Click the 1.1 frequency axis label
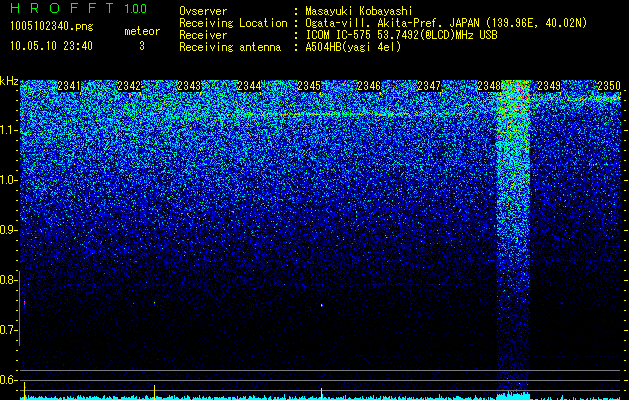Image resolution: width=629 pixels, height=400 pixels. [x=8, y=130]
